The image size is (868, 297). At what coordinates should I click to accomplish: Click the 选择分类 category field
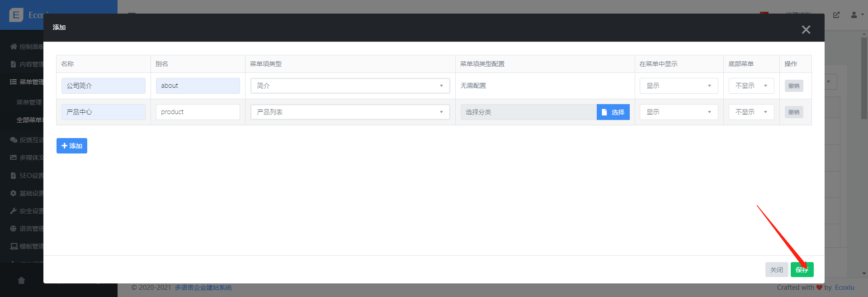click(528, 112)
